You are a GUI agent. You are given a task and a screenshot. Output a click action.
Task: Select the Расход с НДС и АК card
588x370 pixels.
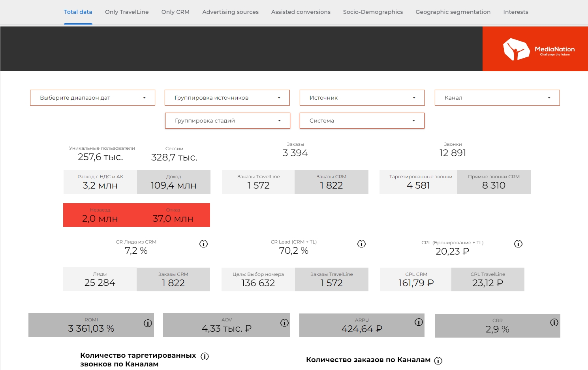pyautogui.click(x=100, y=182)
